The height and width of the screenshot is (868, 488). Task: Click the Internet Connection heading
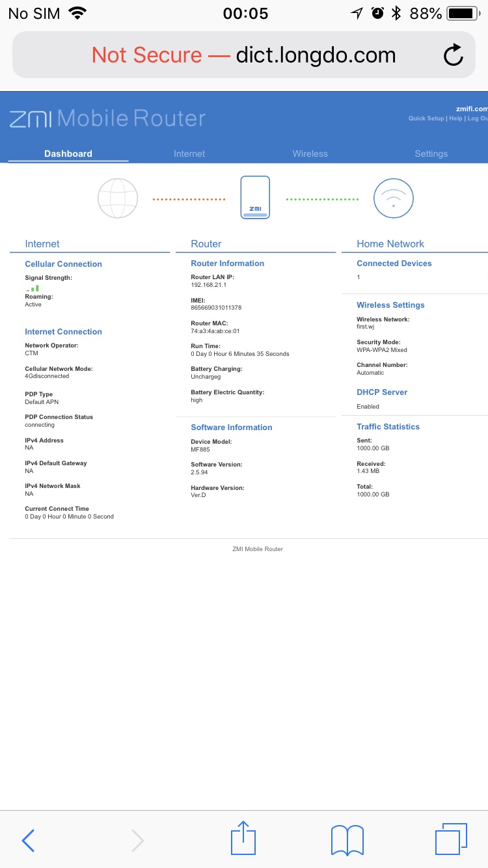click(63, 332)
